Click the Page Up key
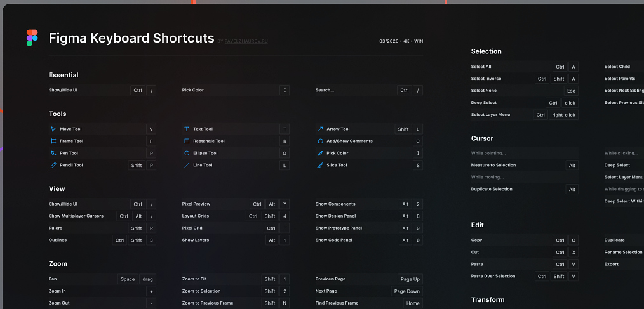 pyautogui.click(x=410, y=279)
